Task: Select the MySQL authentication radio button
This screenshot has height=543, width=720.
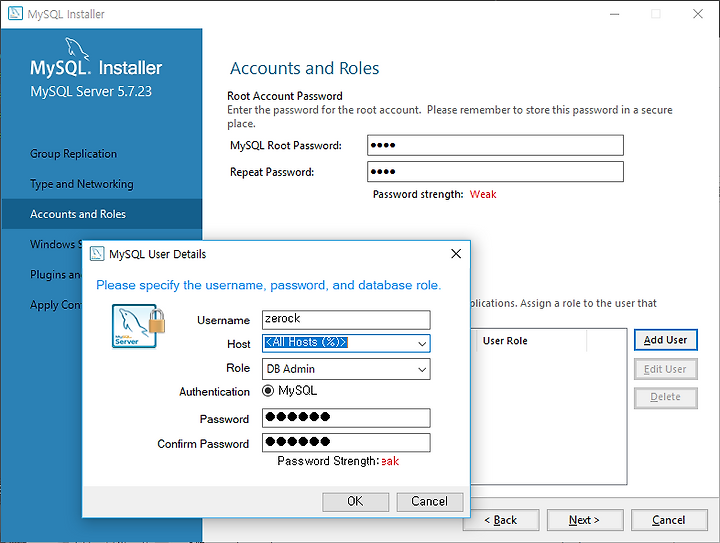Action: tap(268, 391)
